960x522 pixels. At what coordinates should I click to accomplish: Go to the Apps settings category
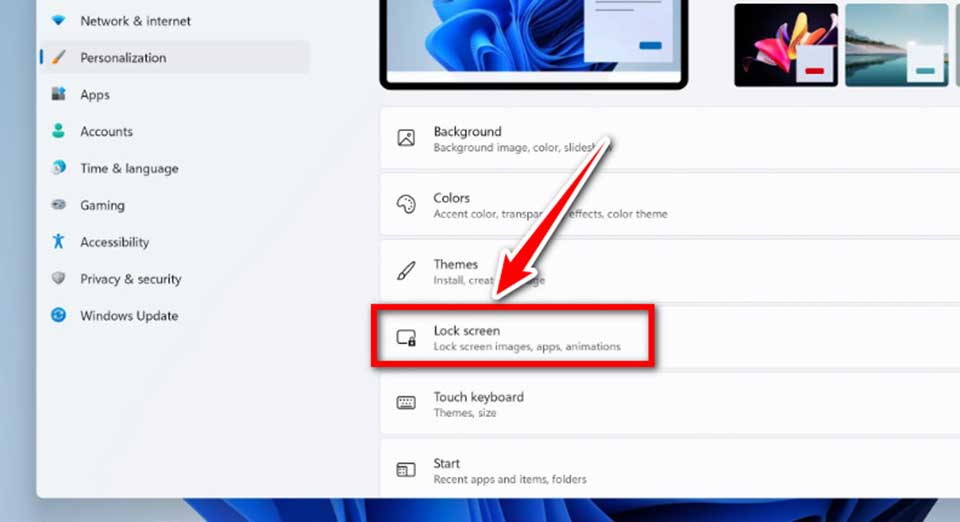pyautogui.click(x=175, y=95)
